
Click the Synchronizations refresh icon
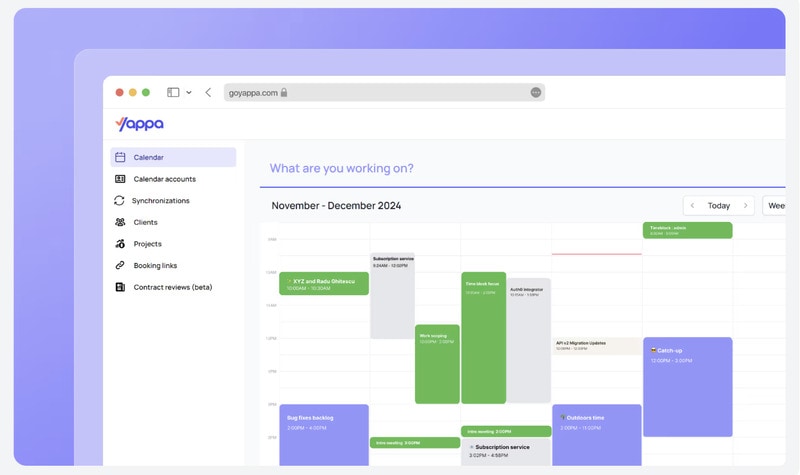(x=120, y=201)
